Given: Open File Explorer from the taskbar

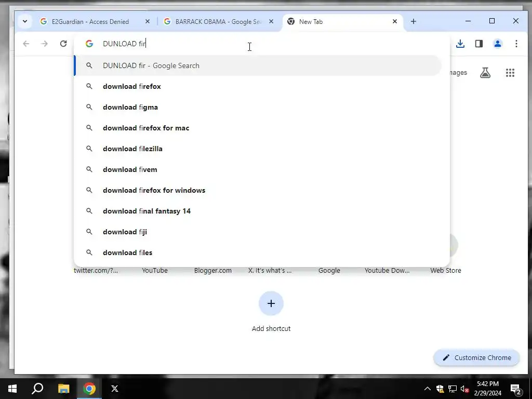Looking at the screenshot, I should pyautogui.click(x=63, y=389).
